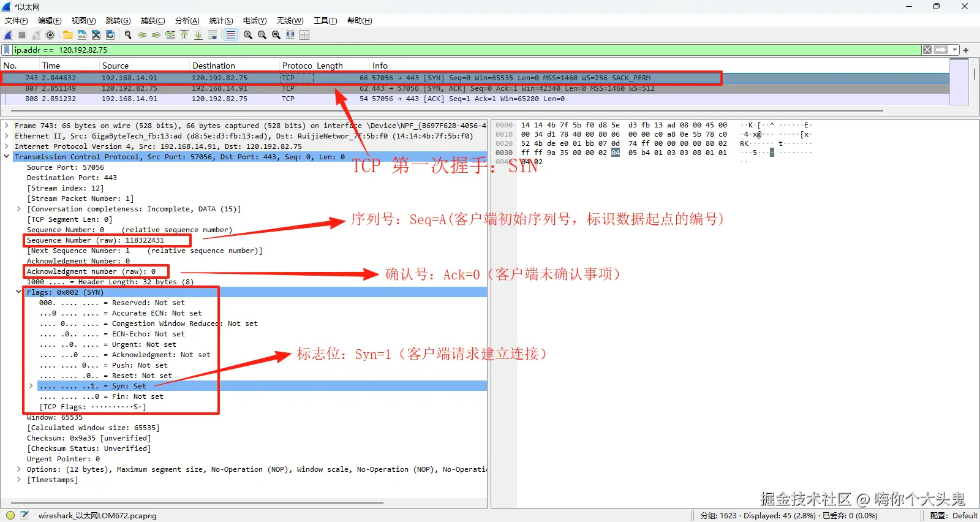Go forward in packet history

click(x=156, y=35)
